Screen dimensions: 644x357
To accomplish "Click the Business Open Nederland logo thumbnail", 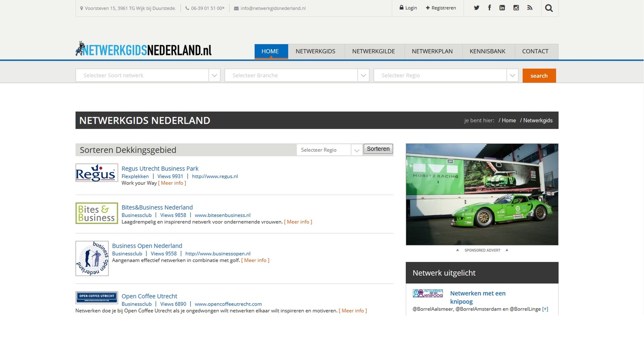I will (x=92, y=258).
